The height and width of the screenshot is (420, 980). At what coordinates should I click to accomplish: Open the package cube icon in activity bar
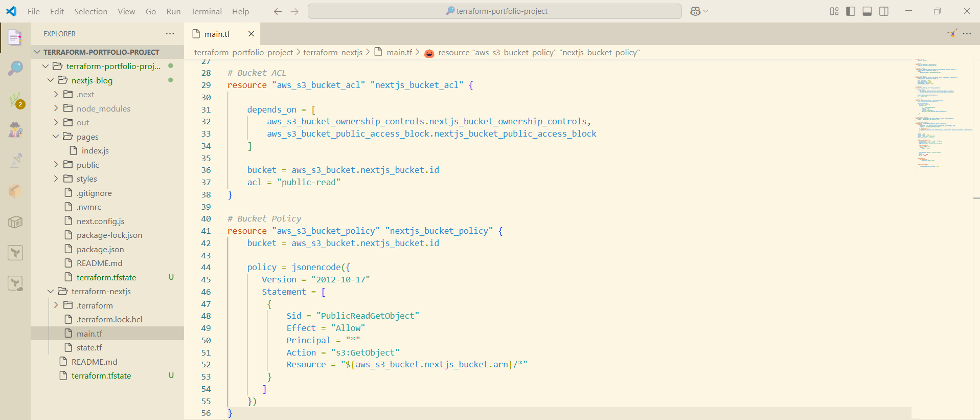pyautogui.click(x=15, y=222)
